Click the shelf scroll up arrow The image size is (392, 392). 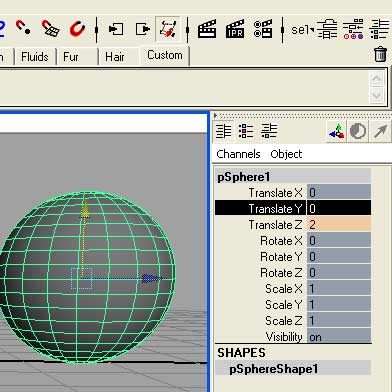pos(377,79)
